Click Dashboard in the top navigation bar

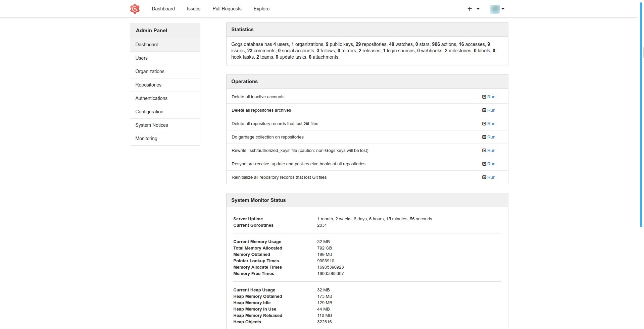(163, 9)
